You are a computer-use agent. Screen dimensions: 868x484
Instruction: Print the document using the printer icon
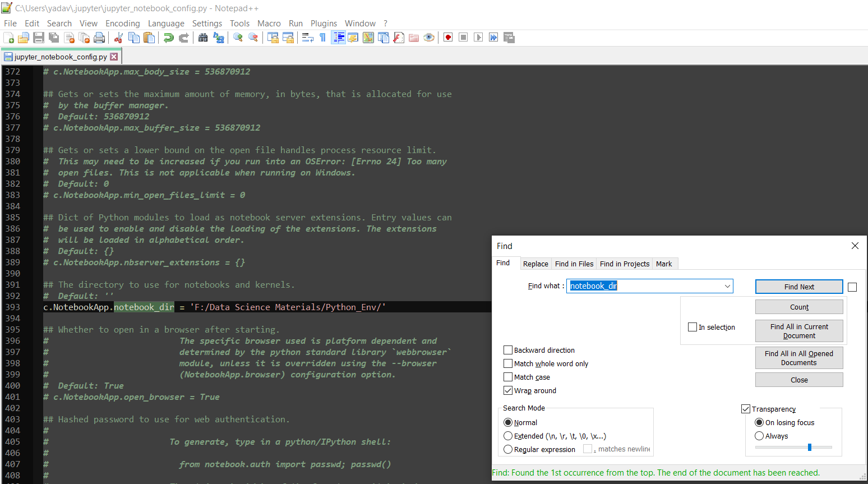tap(99, 38)
